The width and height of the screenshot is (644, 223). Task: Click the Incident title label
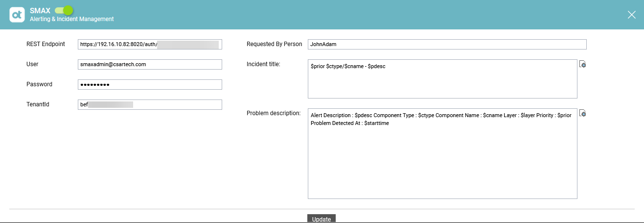click(263, 64)
